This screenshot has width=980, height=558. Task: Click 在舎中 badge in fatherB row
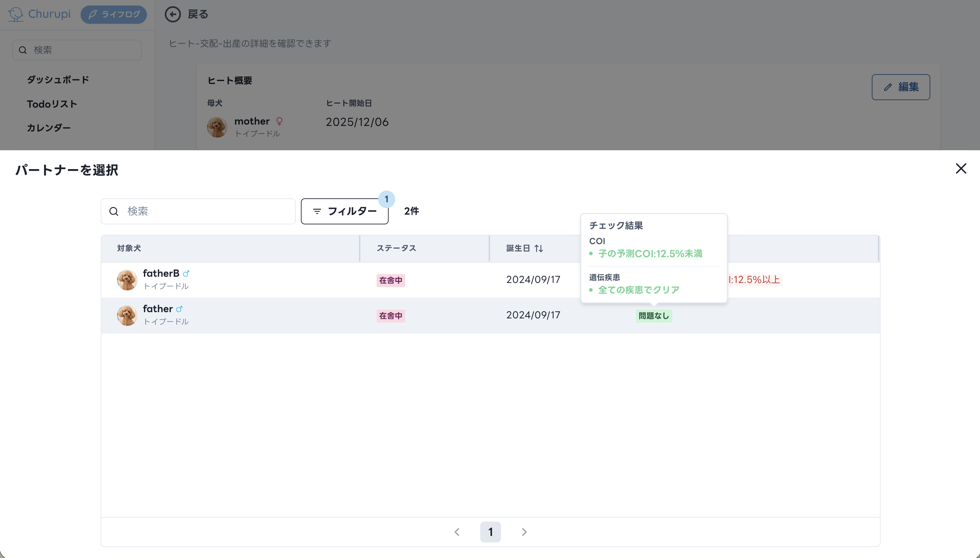tap(391, 281)
